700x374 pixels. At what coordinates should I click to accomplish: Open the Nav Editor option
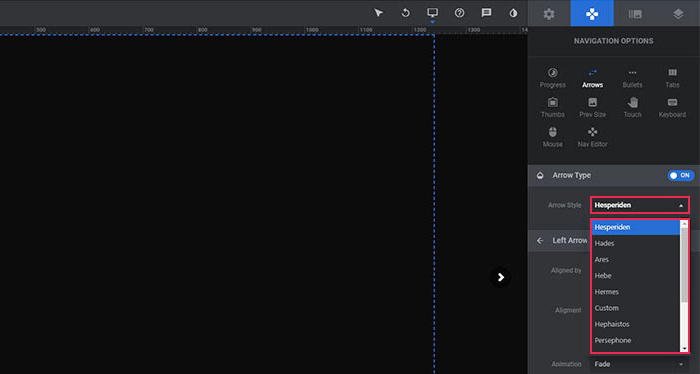click(x=592, y=137)
